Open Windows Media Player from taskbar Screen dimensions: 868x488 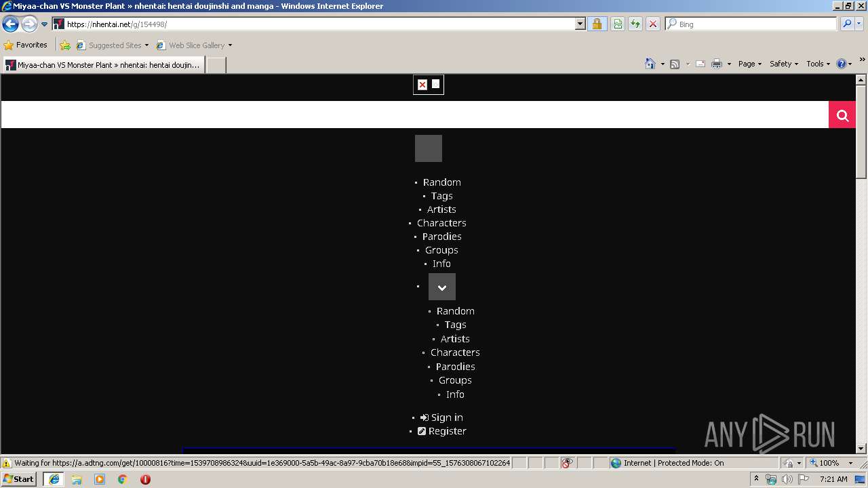(100, 479)
